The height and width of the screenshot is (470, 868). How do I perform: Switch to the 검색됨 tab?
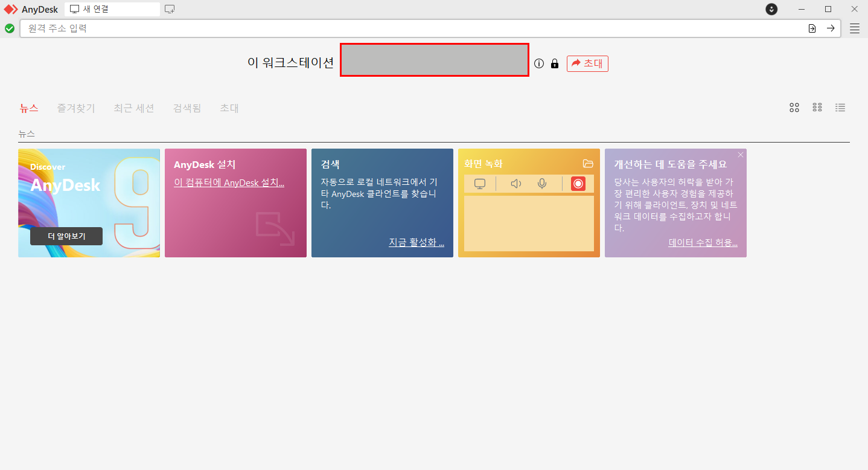(x=187, y=108)
